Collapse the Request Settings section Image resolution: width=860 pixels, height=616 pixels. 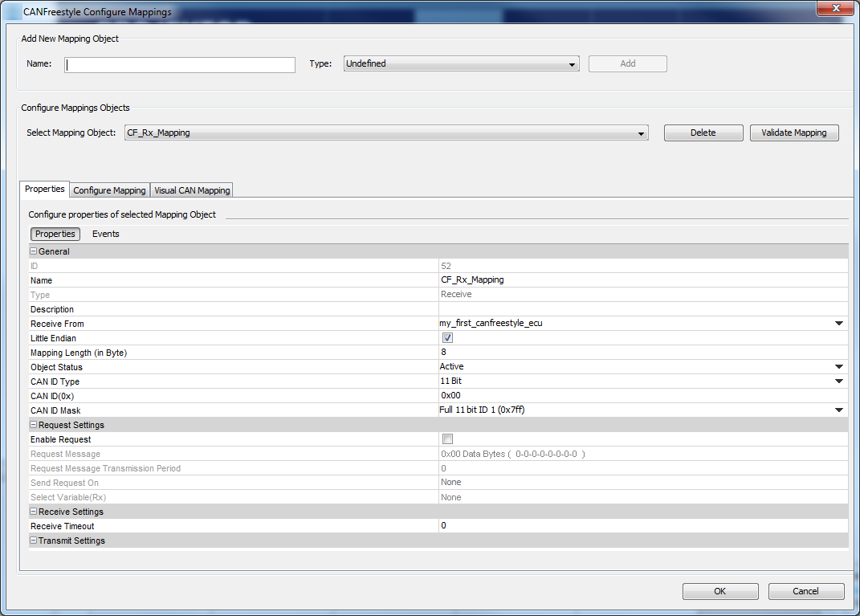34,425
